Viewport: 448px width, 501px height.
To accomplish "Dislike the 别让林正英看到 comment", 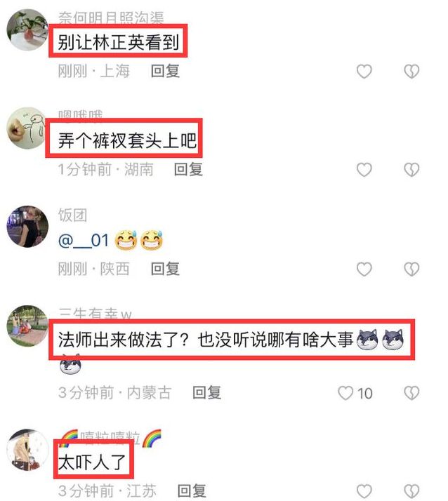I will pyautogui.click(x=411, y=71).
